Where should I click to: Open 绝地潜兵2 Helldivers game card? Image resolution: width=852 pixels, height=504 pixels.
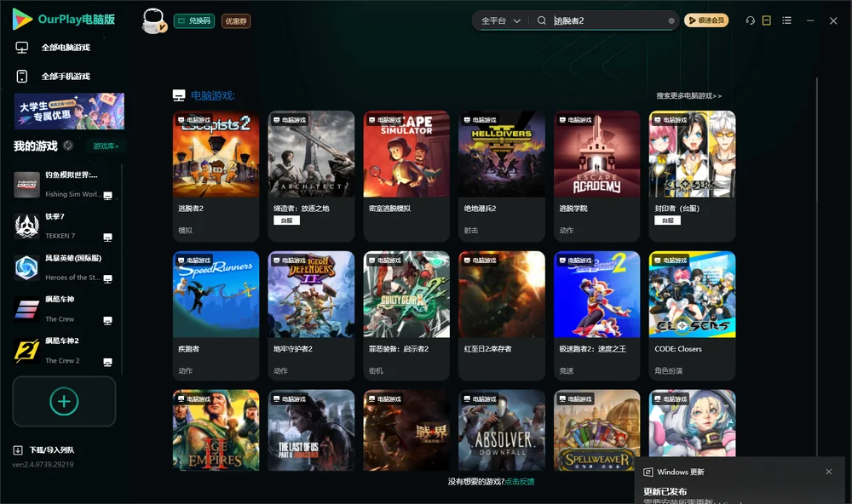point(502,176)
